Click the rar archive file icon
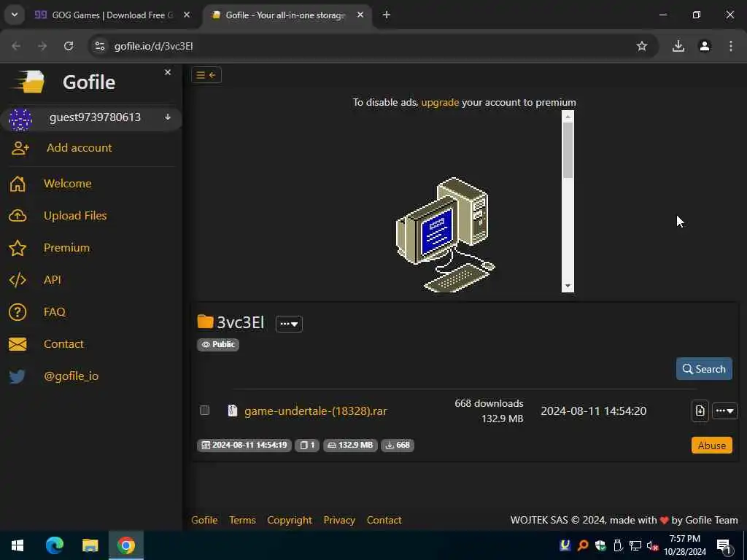 pos(233,411)
